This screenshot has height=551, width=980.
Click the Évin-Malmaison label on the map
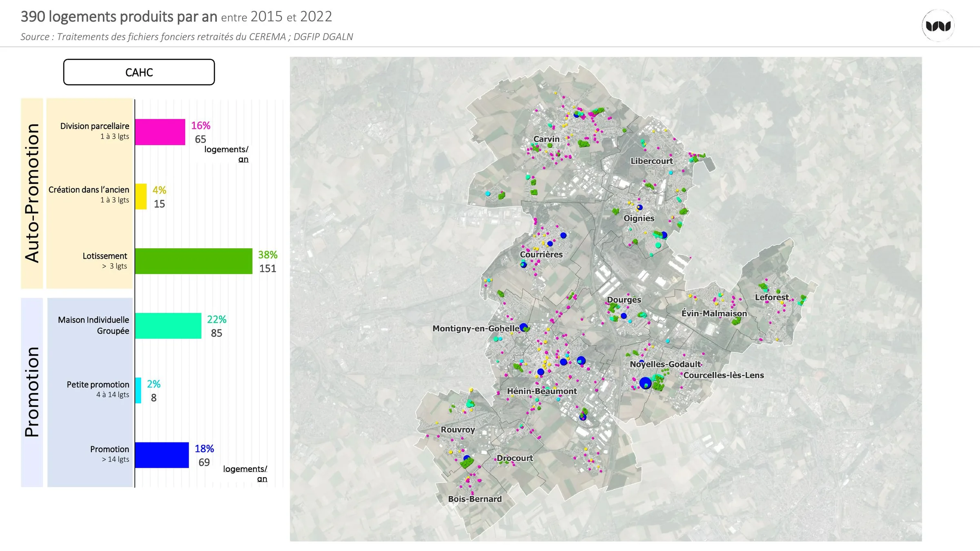[714, 313]
